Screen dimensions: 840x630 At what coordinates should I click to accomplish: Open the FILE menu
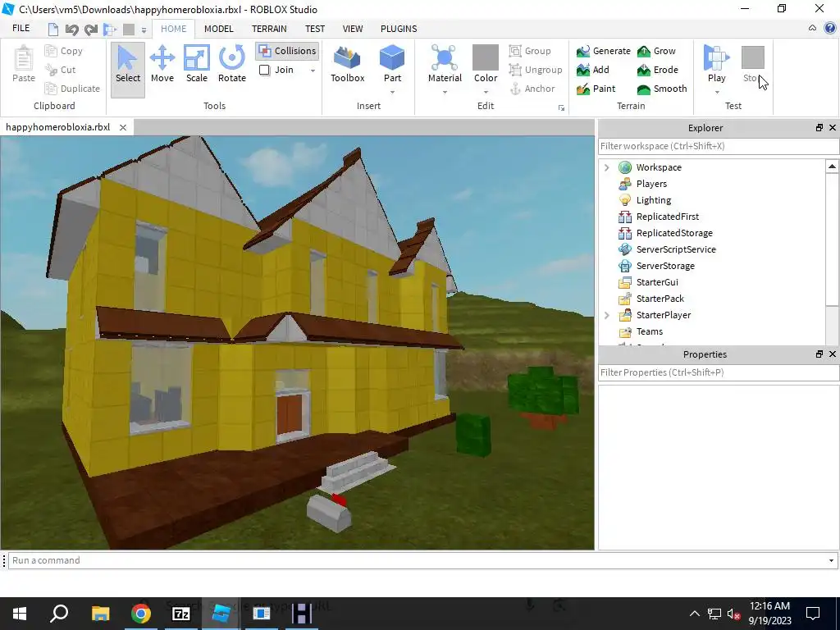[x=21, y=29]
